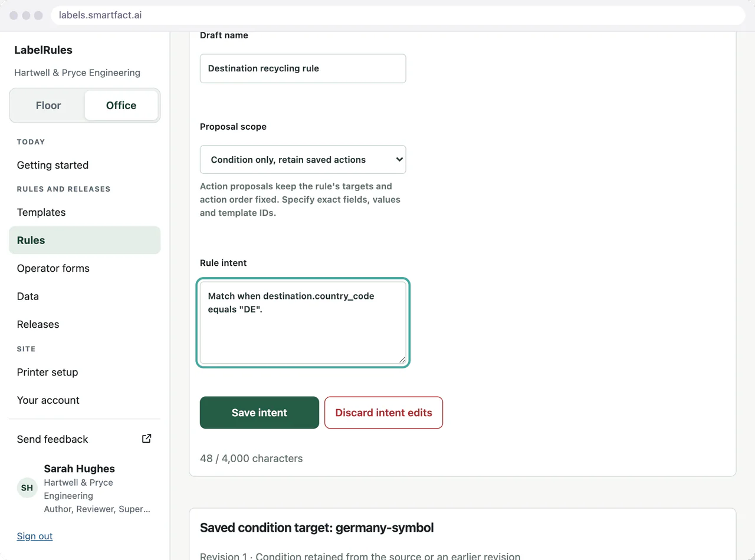Screen dimensions: 755x560
Task: Click Discard intent edits button
Action: click(383, 413)
